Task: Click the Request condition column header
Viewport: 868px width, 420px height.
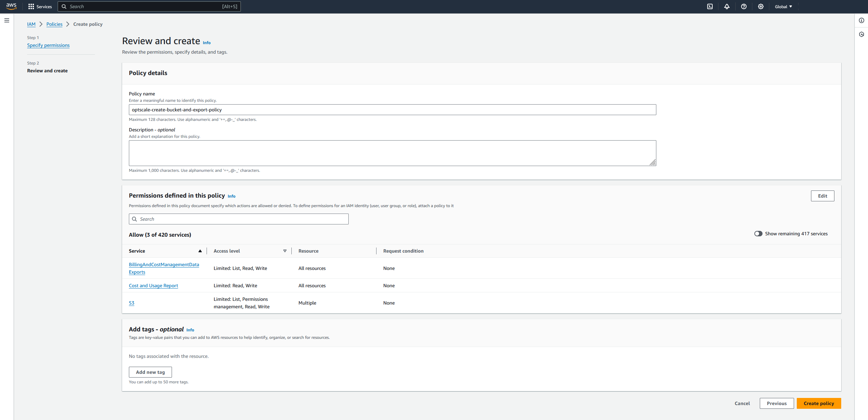Action: (x=403, y=251)
